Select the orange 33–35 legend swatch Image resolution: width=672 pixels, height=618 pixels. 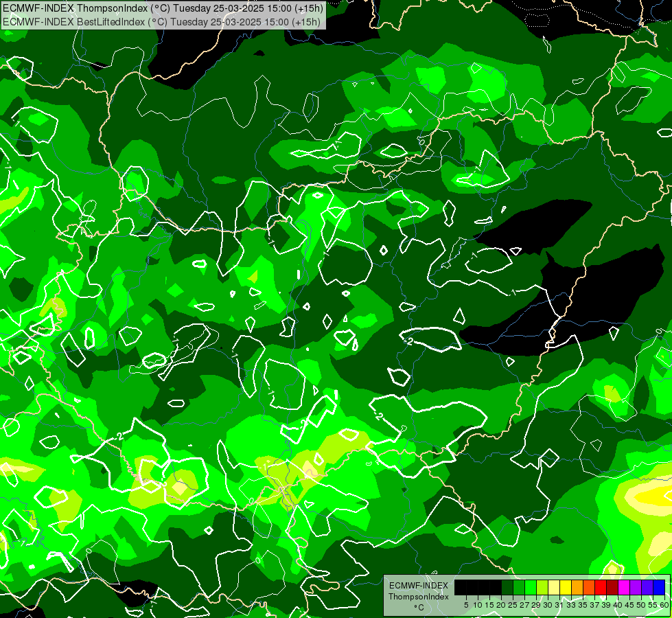click(577, 587)
